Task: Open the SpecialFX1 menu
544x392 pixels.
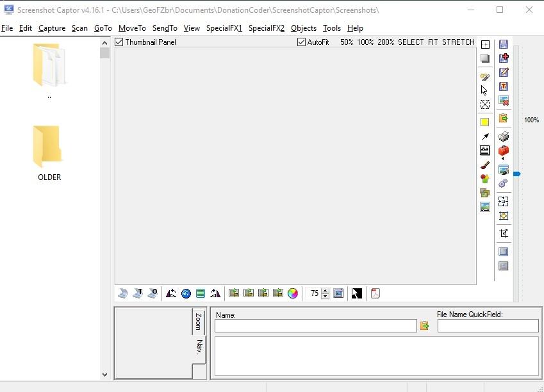Action: click(224, 28)
